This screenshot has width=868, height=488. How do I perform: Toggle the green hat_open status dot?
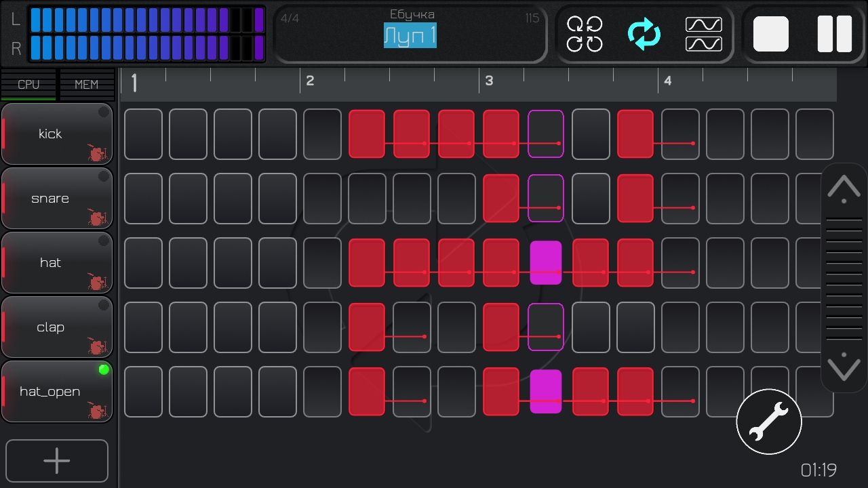point(104,370)
